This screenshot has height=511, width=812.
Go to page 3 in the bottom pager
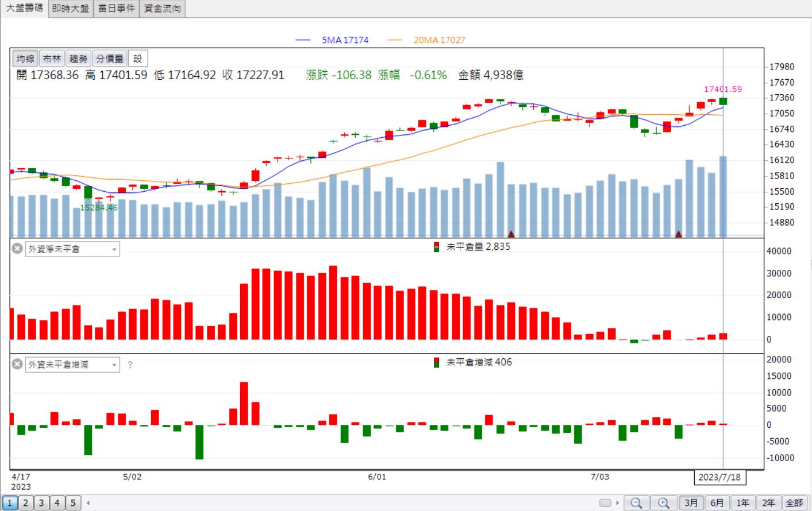pos(41,503)
